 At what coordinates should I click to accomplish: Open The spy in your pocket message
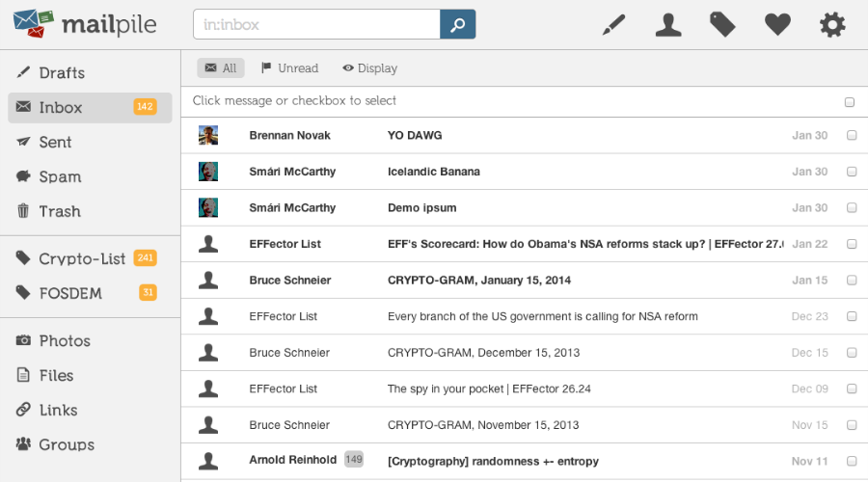pos(489,388)
